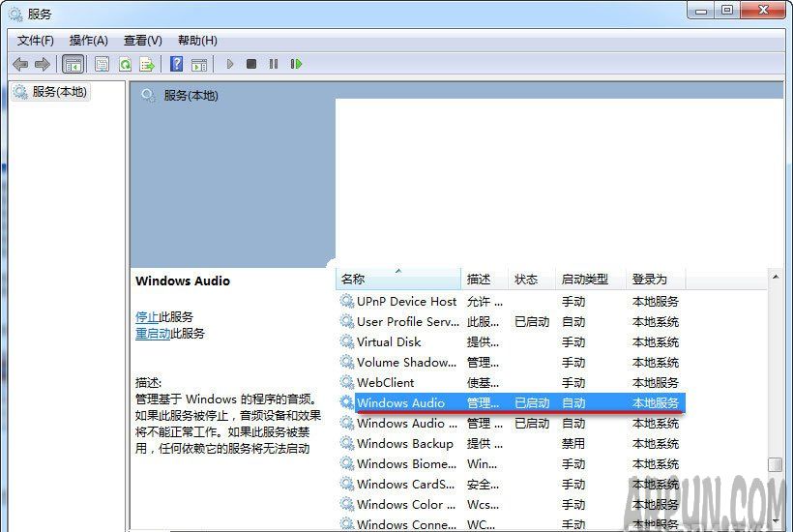Toggle the show/hide action pane icon

198,64
